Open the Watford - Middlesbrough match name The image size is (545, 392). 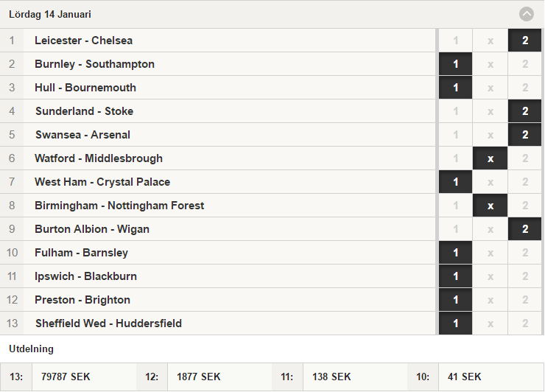pos(99,158)
